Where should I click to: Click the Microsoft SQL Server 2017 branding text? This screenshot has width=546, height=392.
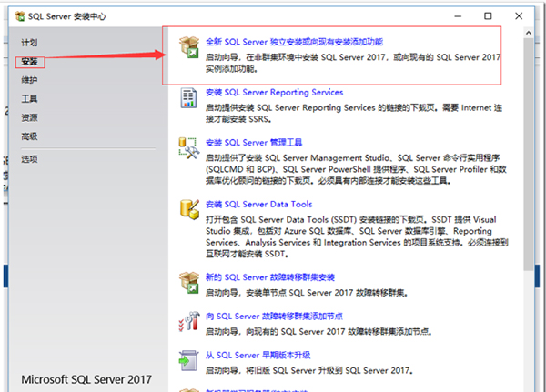[86, 379]
